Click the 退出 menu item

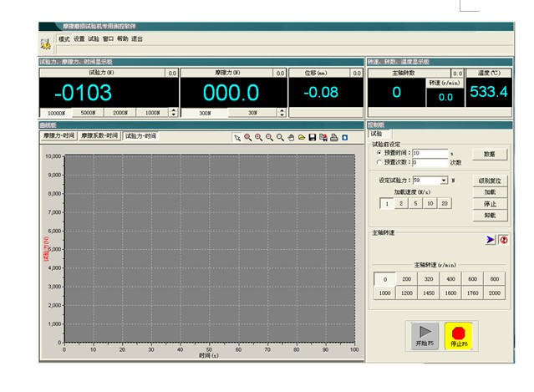tap(137, 38)
